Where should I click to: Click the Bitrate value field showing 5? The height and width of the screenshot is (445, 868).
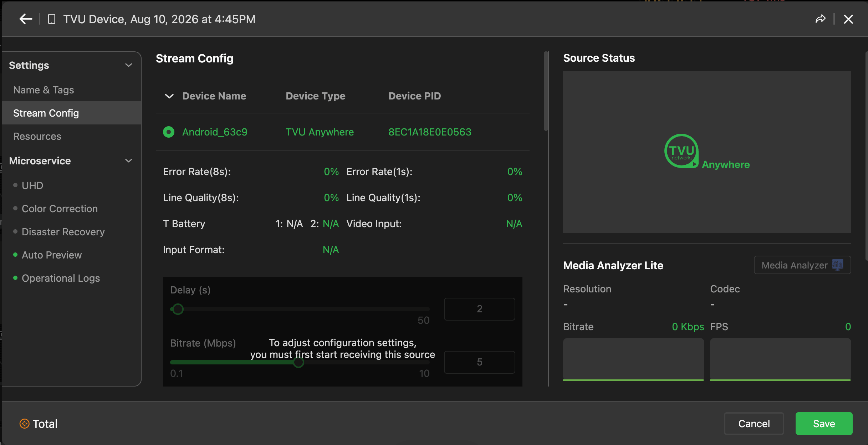479,362
